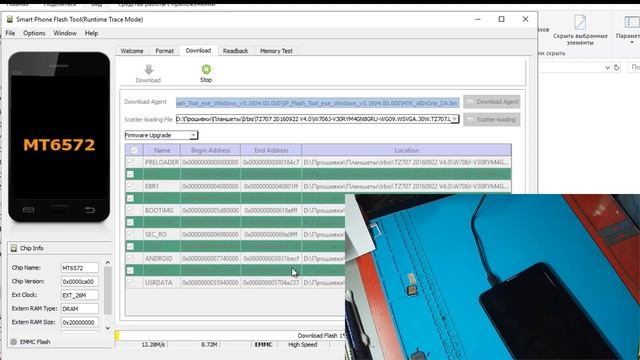The height and width of the screenshot is (360, 640).
Task: Open the Firmware Upgrade mode dropdown
Action: pos(161,135)
